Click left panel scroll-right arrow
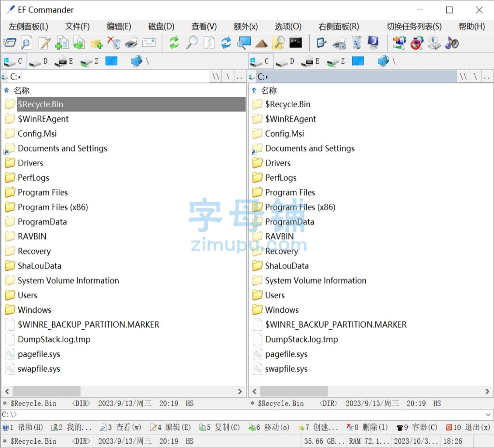Viewport: 494px width, 448px height. [240, 391]
